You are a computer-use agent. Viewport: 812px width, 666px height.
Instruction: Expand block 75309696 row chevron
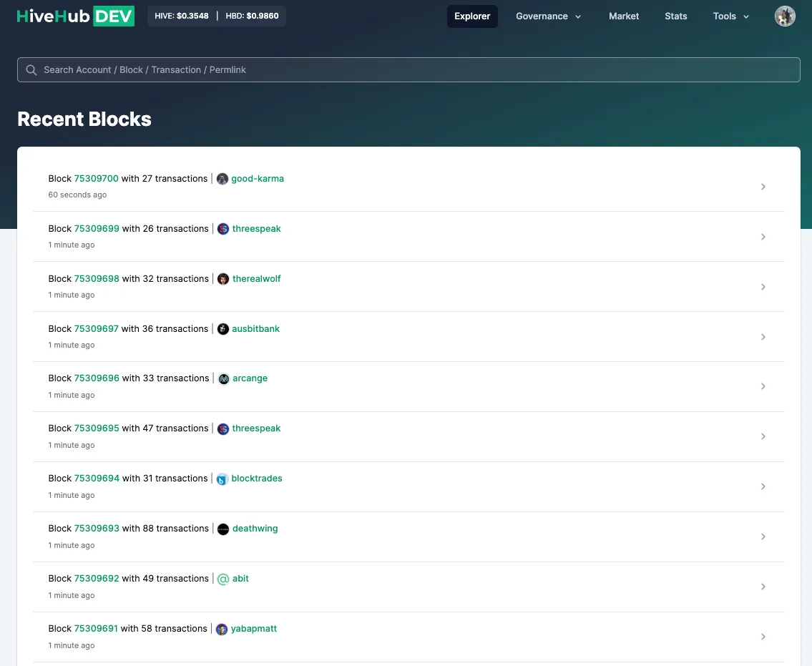coord(763,386)
